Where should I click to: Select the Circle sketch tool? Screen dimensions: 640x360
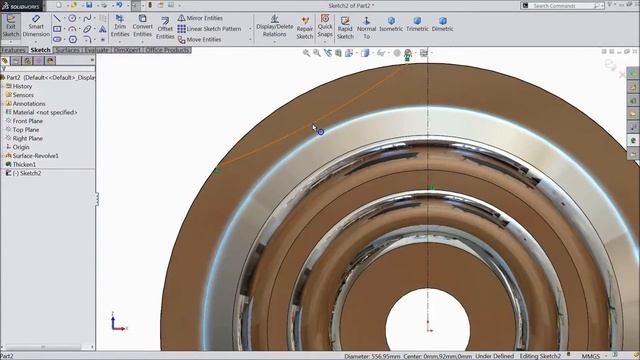(x=72, y=18)
